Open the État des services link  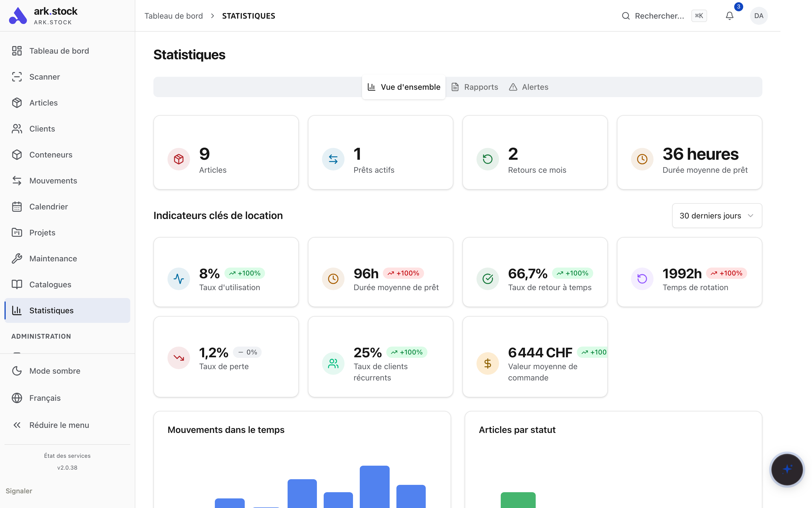67,456
